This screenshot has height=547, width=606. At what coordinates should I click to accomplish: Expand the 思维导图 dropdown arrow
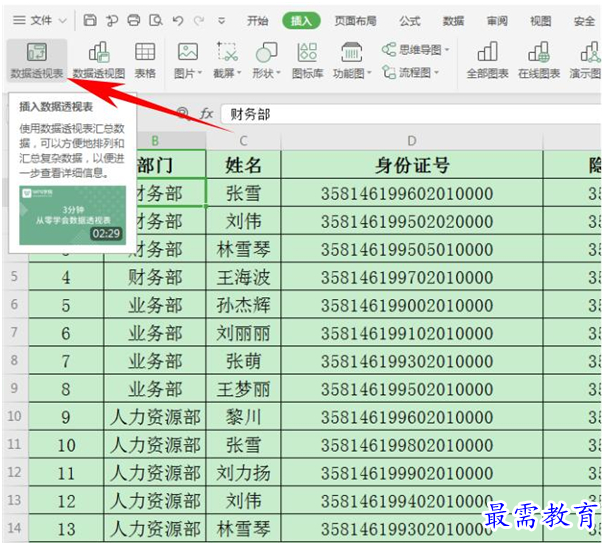(x=447, y=50)
